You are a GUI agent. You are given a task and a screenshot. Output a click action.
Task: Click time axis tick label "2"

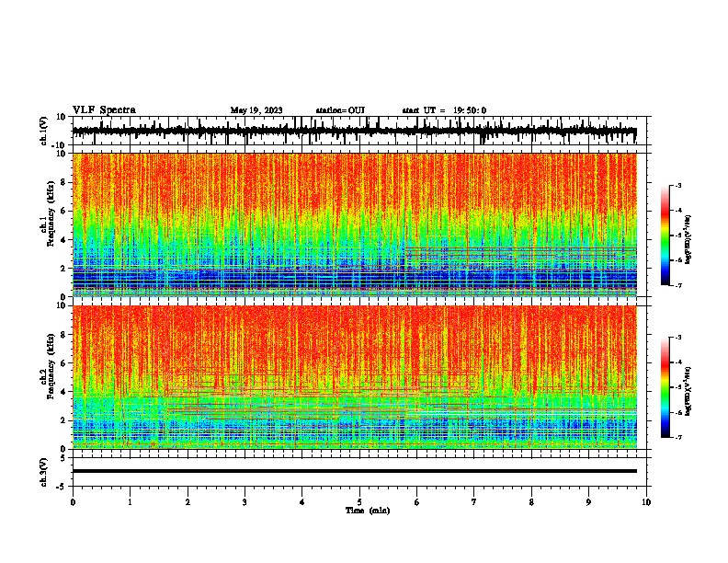(188, 502)
